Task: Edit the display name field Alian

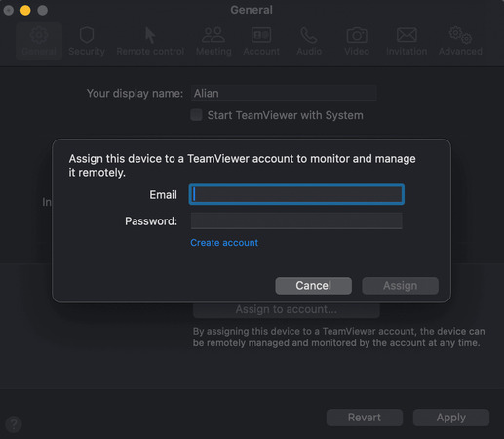Action: [x=284, y=94]
